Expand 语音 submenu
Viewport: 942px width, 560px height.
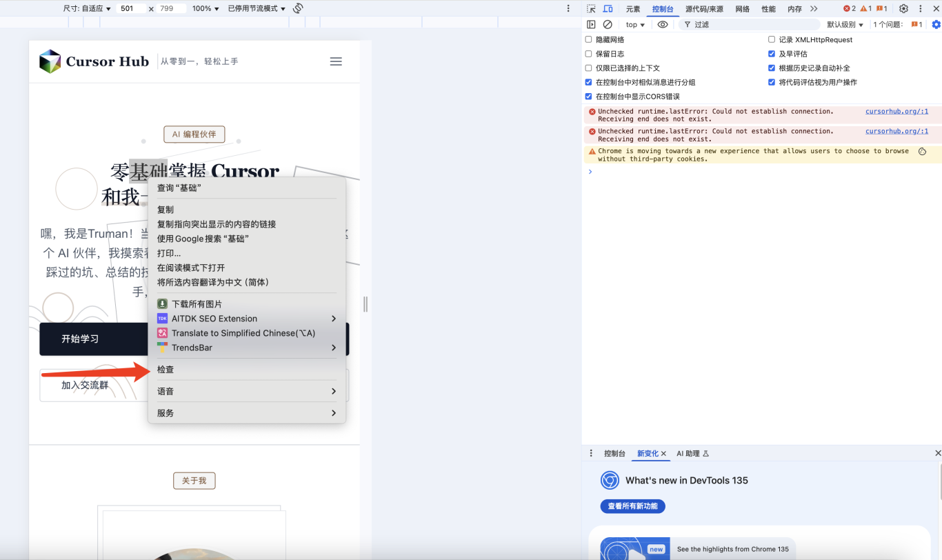[x=247, y=391]
